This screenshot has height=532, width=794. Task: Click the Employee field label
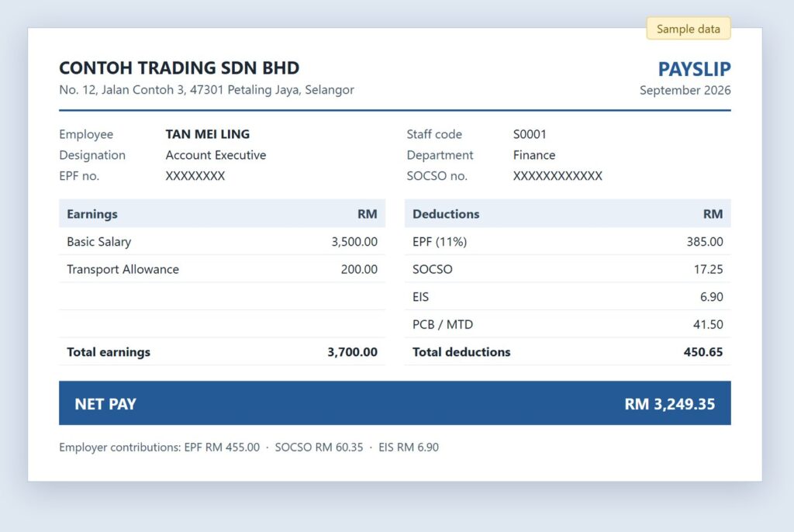[86, 134]
